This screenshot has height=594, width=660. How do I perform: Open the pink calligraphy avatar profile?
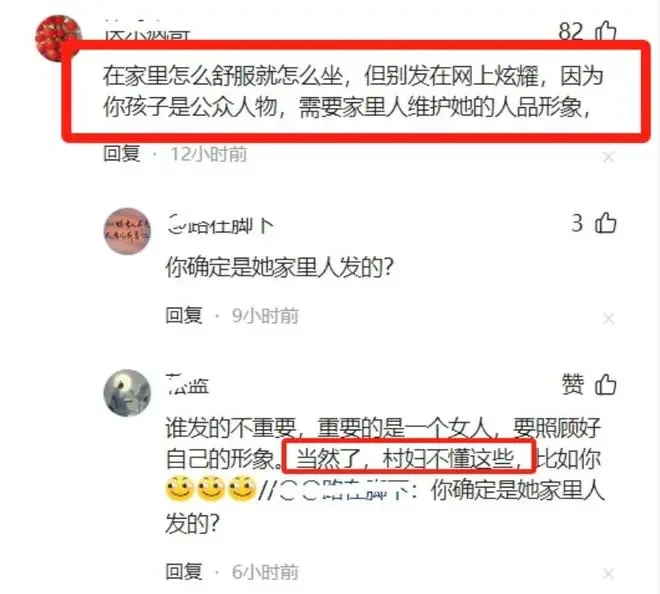point(127,231)
